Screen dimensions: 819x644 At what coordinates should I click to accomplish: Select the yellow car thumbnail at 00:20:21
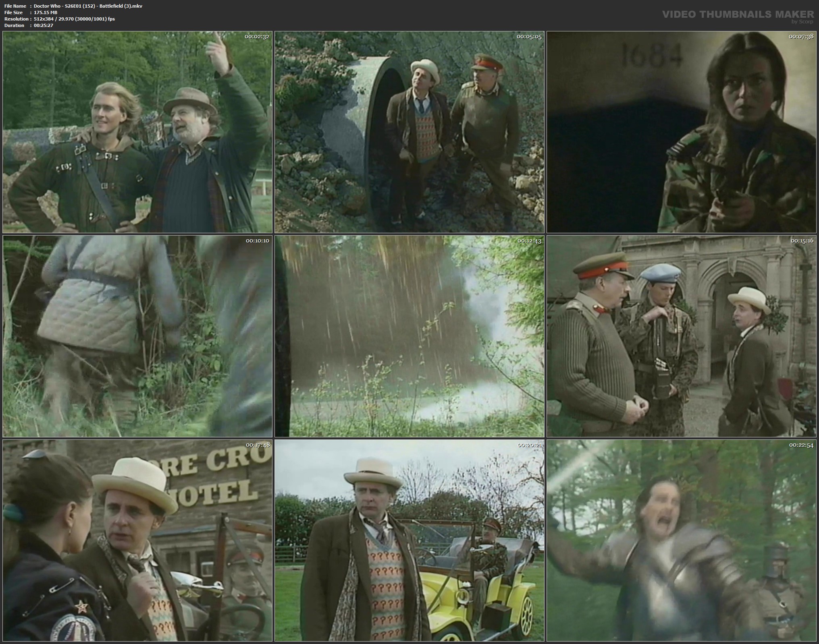coord(409,540)
